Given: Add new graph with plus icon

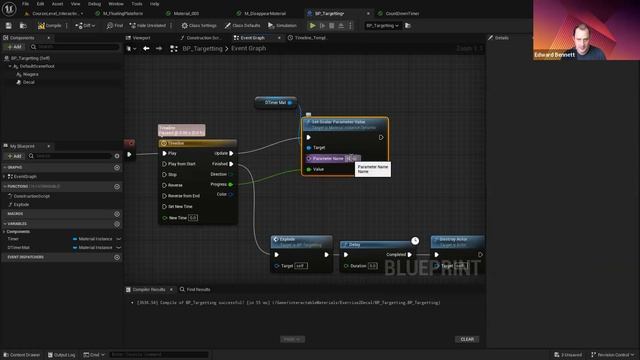Looking at the screenshot, I should pyautogui.click(x=117, y=167).
